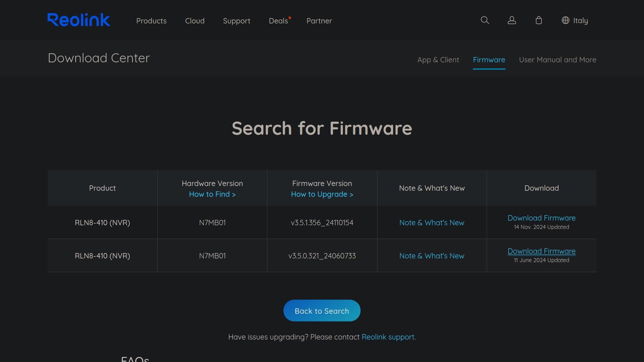Open the Italy region selector

tap(581, 20)
